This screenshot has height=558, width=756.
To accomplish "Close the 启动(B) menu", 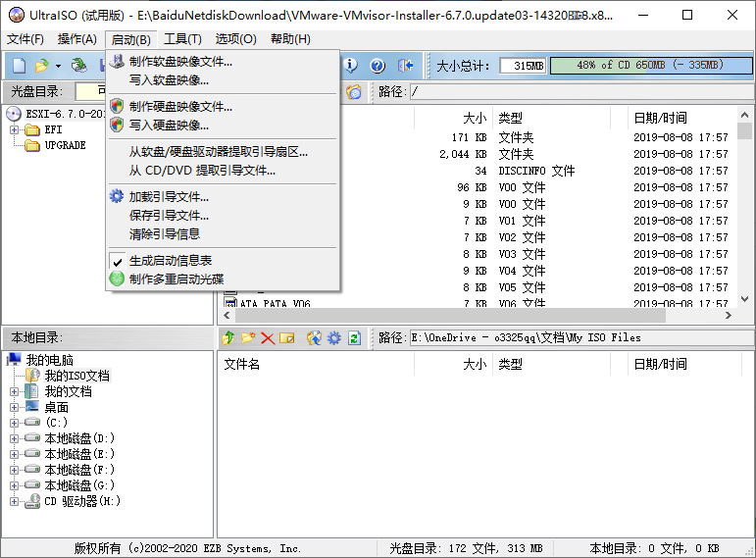I will pos(131,39).
